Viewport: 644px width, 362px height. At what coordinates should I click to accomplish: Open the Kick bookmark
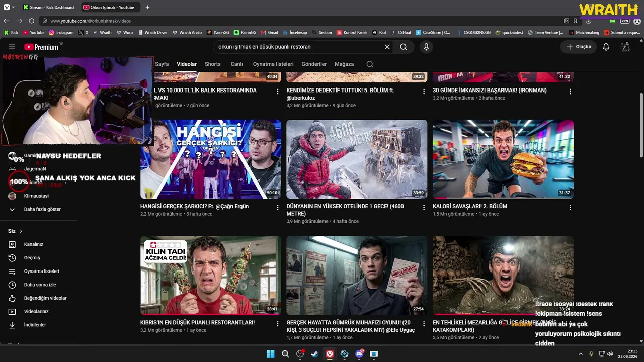11,32
